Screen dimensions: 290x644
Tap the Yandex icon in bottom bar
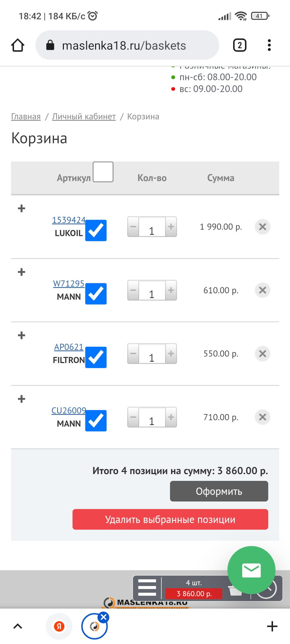coord(59,626)
